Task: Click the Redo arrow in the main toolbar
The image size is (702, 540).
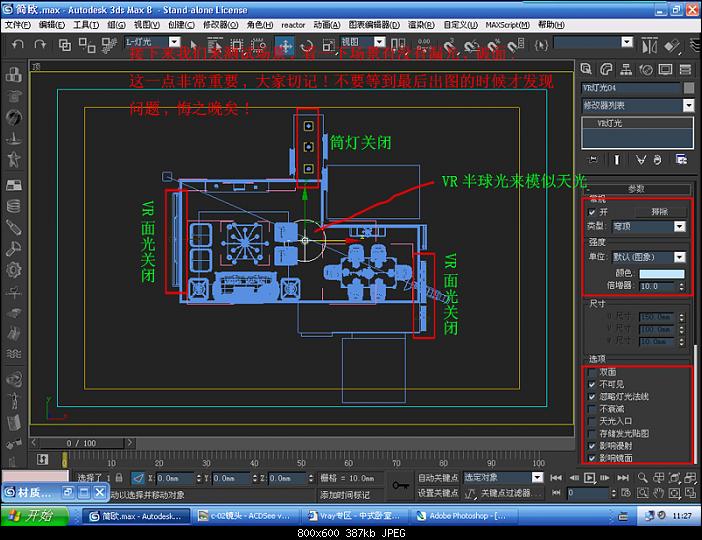Action: click(x=40, y=45)
